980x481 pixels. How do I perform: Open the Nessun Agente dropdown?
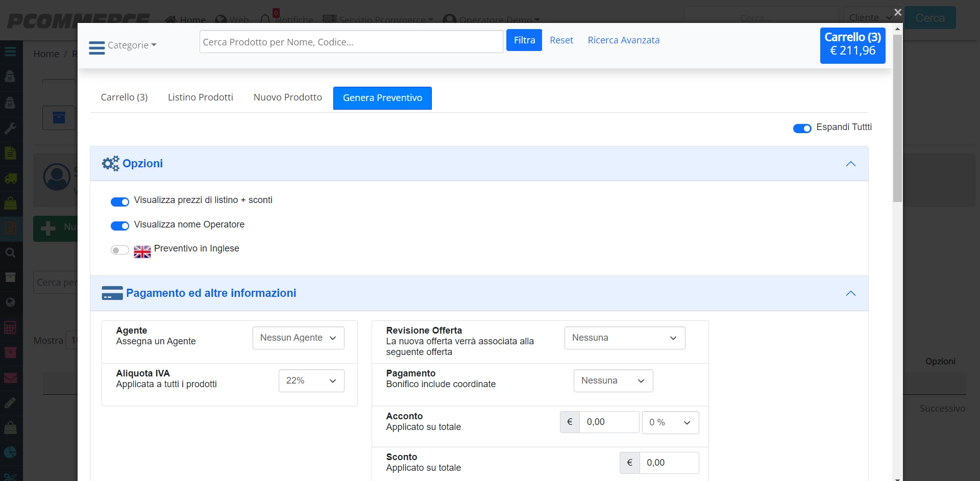click(299, 338)
